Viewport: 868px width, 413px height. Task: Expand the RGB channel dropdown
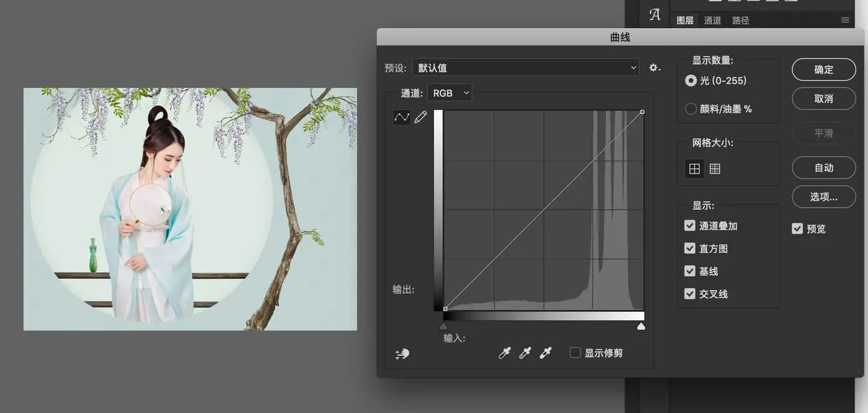(450, 93)
